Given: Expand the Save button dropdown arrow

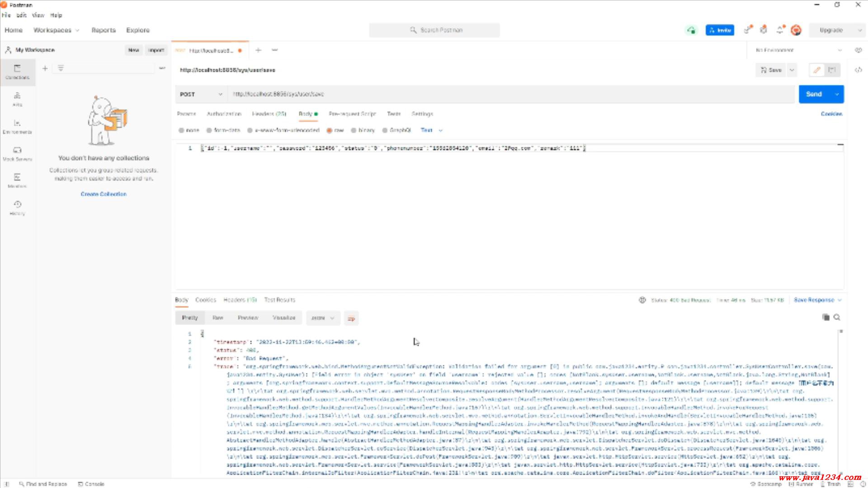Looking at the screenshot, I should 792,70.
